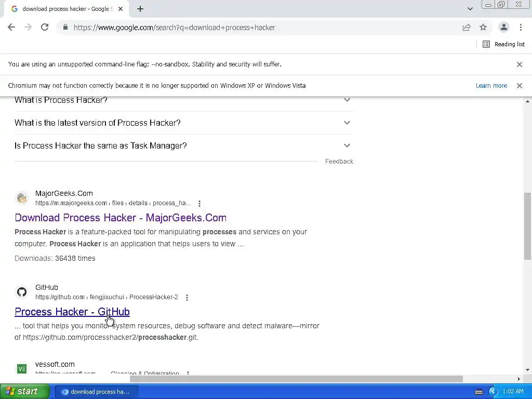532x399 pixels.
Task: Expand the latest version question chevron
Action: coord(347,123)
